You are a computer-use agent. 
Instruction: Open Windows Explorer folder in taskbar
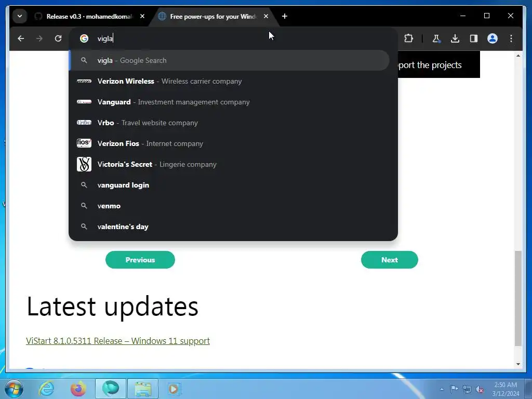[143, 389]
